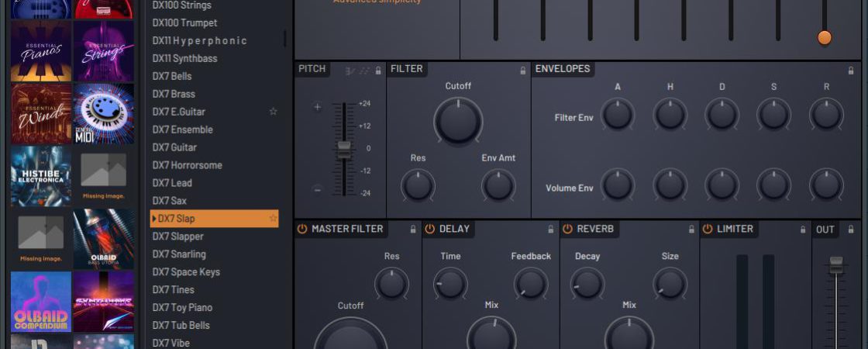
Task: Select the DX100 Trumpet preset
Action: pyautogui.click(x=215, y=22)
